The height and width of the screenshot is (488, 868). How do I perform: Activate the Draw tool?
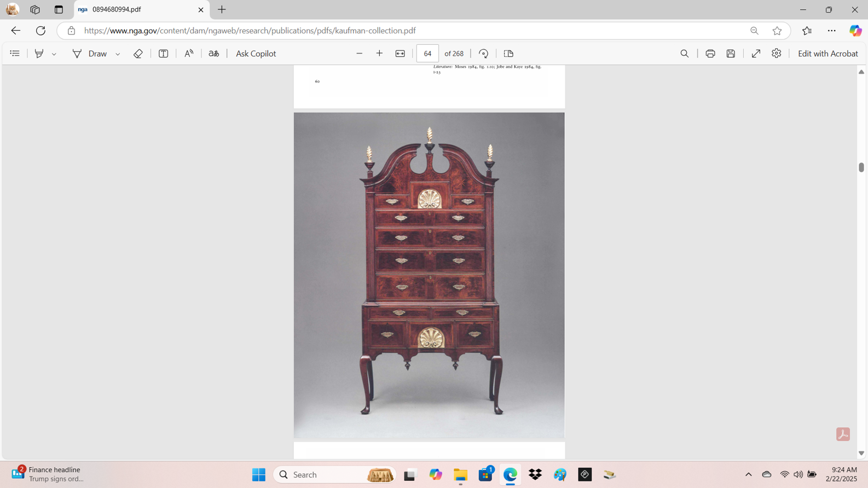click(x=90, y=54)
